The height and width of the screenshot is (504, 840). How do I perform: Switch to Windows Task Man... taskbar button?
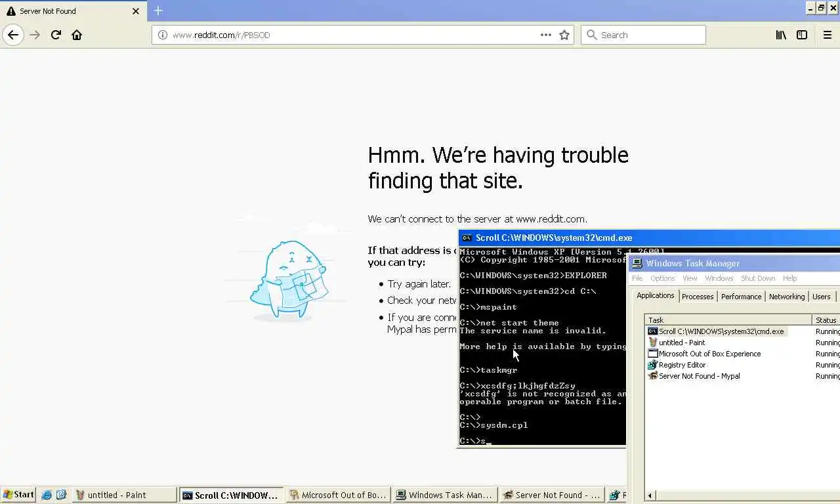click(x=445, y=495)
